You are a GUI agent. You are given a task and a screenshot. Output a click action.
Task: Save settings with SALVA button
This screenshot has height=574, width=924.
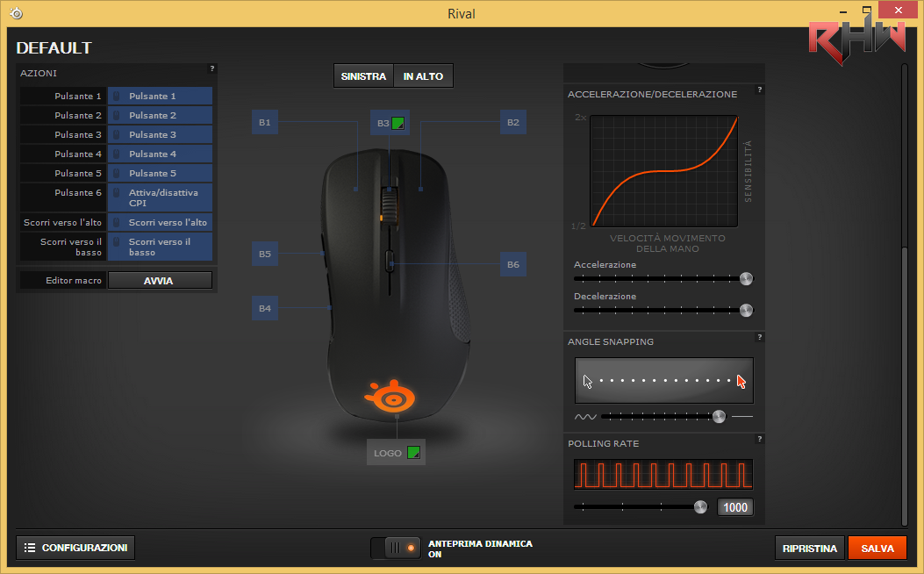click(x=877, y=548)
